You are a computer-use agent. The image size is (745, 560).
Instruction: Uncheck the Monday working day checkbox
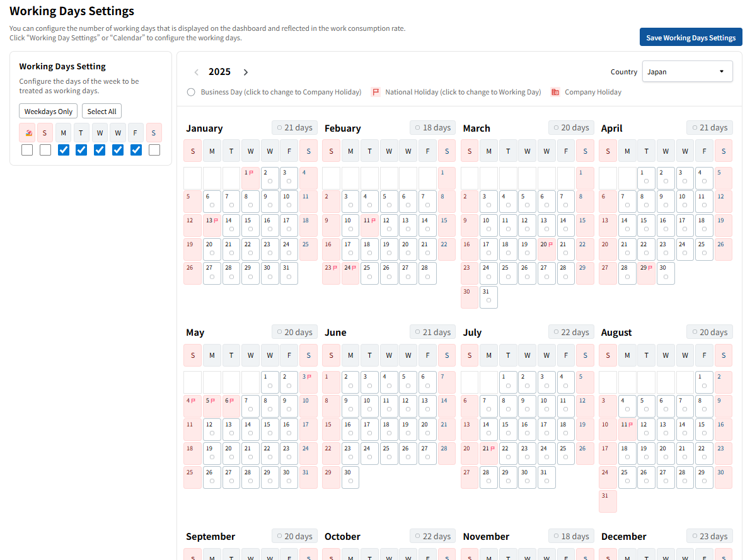[x=63, y=150]
